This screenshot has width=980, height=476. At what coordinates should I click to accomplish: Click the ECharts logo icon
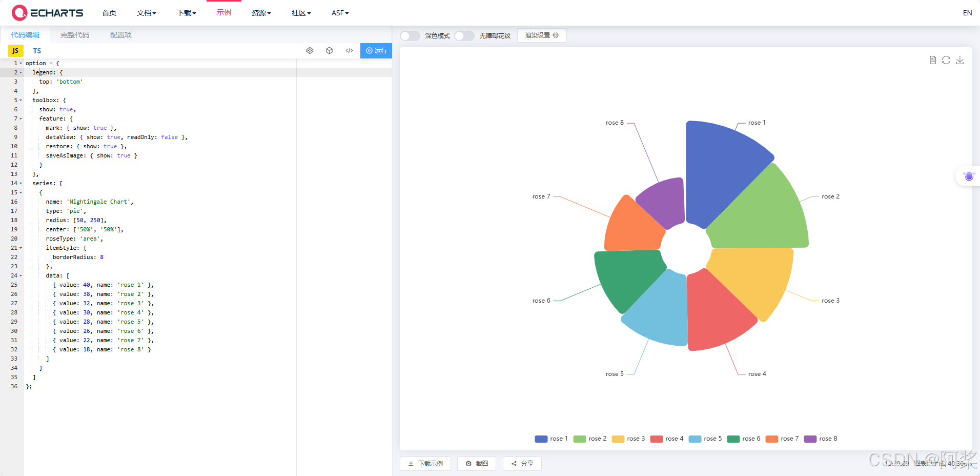[x=19, y=12]
